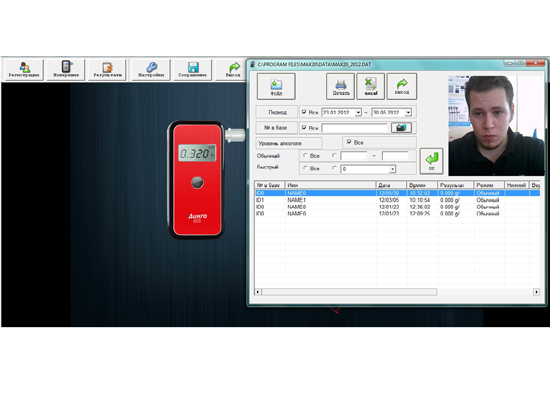Select the 'Все' radio in Обычный row

point(306,155)
